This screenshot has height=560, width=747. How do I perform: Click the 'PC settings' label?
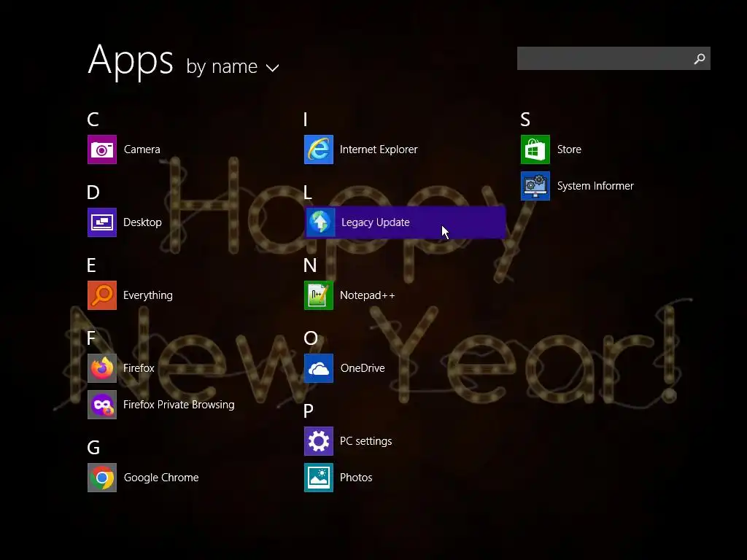click(x=366, y=441)
